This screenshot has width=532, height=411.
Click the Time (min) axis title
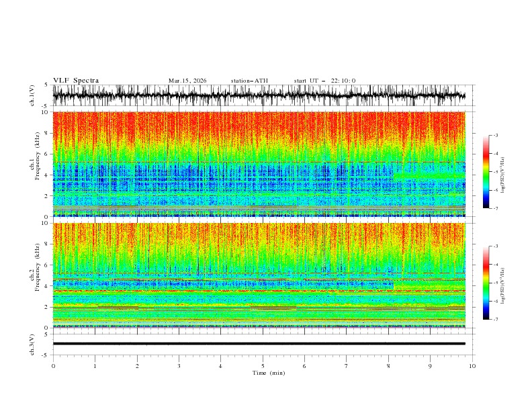coord(269,373)
